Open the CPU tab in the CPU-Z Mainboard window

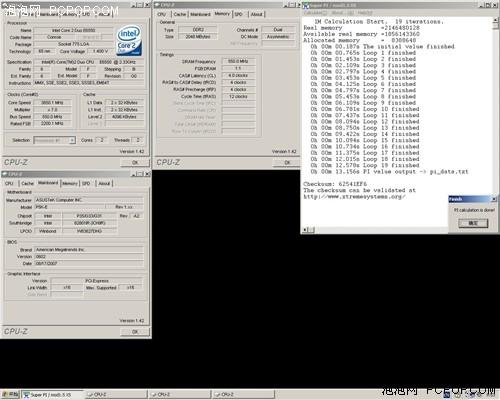coord(9,183)
